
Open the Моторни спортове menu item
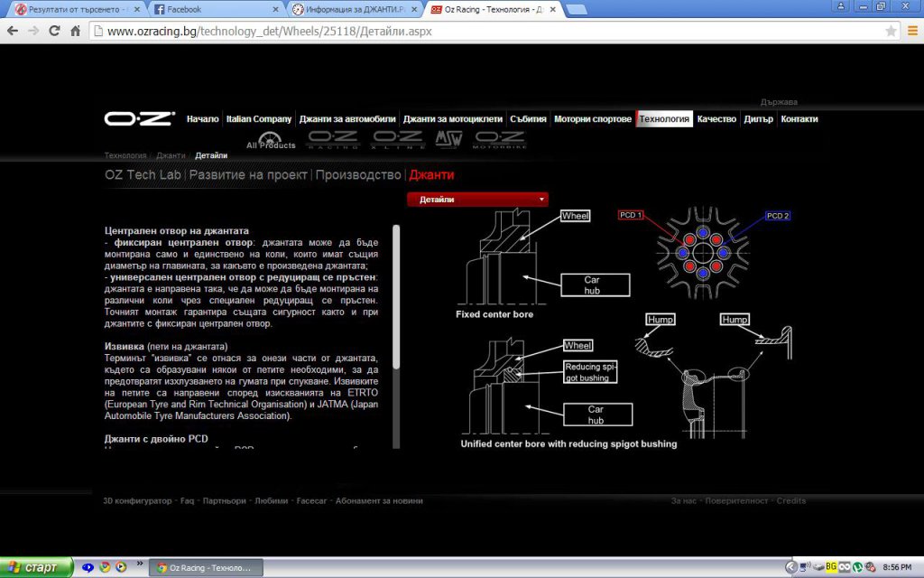click(593, 118)
